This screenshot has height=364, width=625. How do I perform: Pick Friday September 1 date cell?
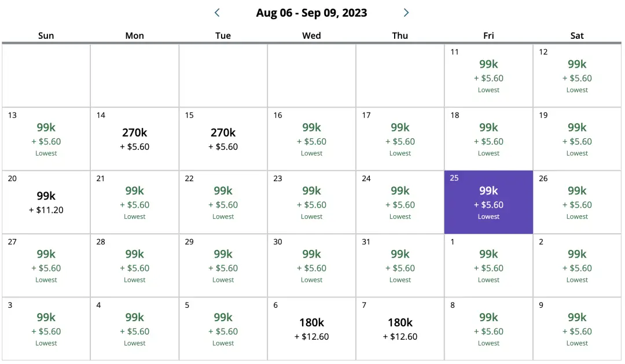click(x=488, y=266)
